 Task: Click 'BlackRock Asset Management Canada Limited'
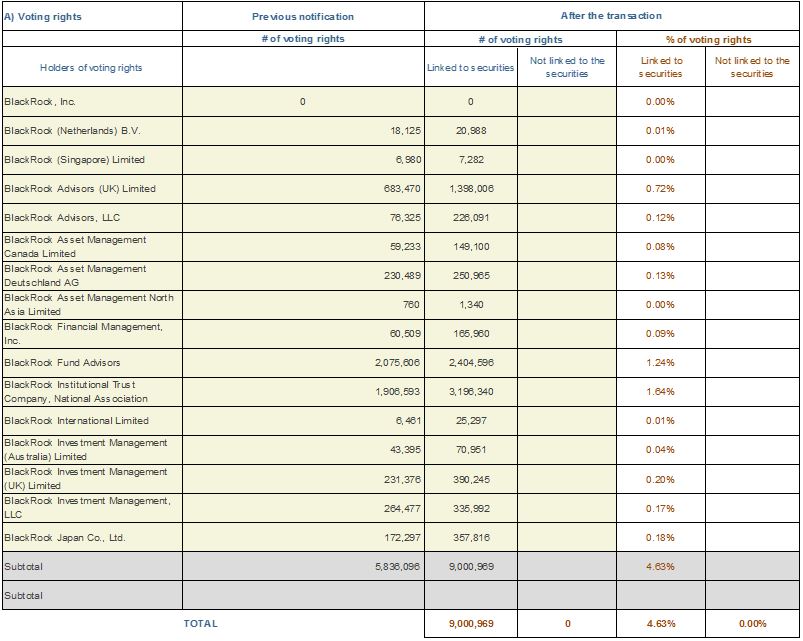coord(75,247)
